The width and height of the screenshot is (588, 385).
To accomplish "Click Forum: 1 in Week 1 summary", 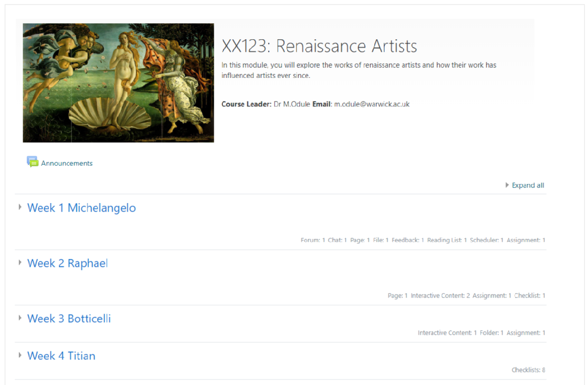I will (x=313, y=240).
